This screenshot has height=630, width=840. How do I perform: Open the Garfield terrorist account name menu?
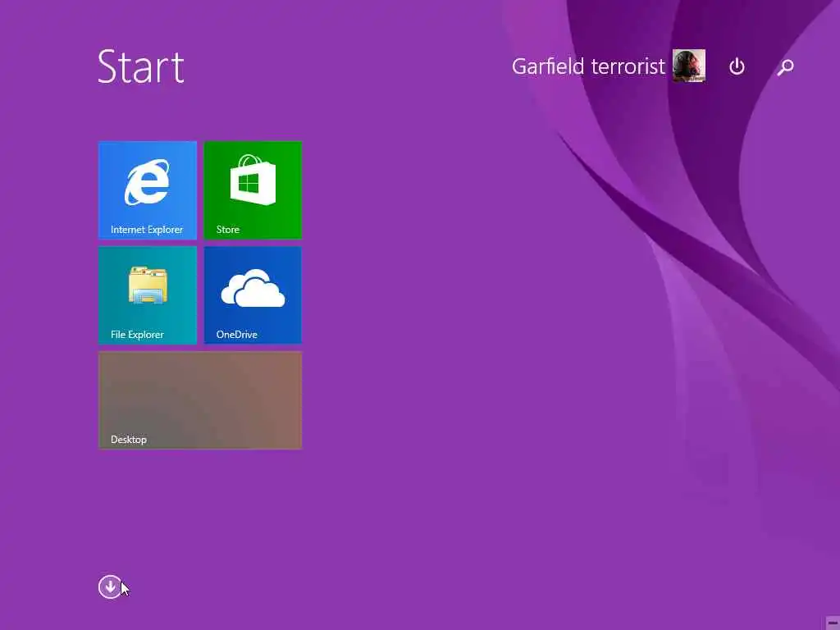point(588,66)
